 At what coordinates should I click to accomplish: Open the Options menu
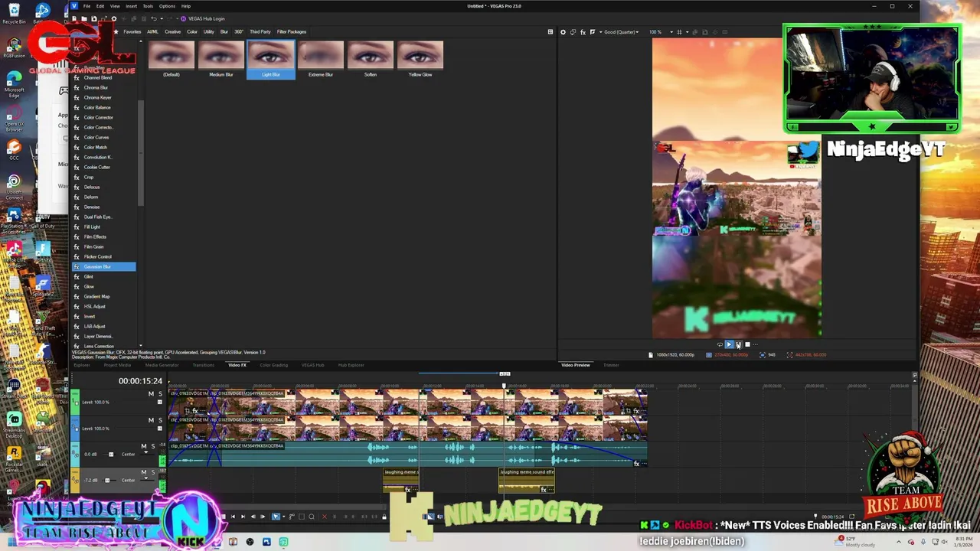[167, 6]
